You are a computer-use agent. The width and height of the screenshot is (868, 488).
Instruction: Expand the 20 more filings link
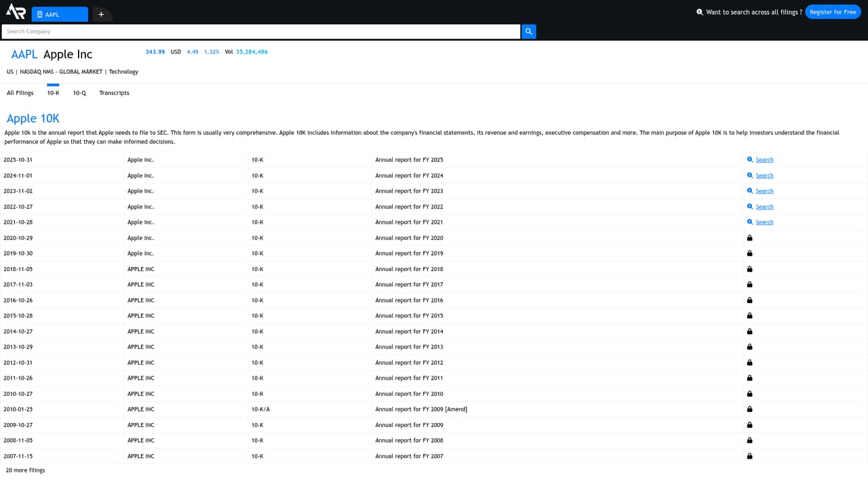[25, 470]
